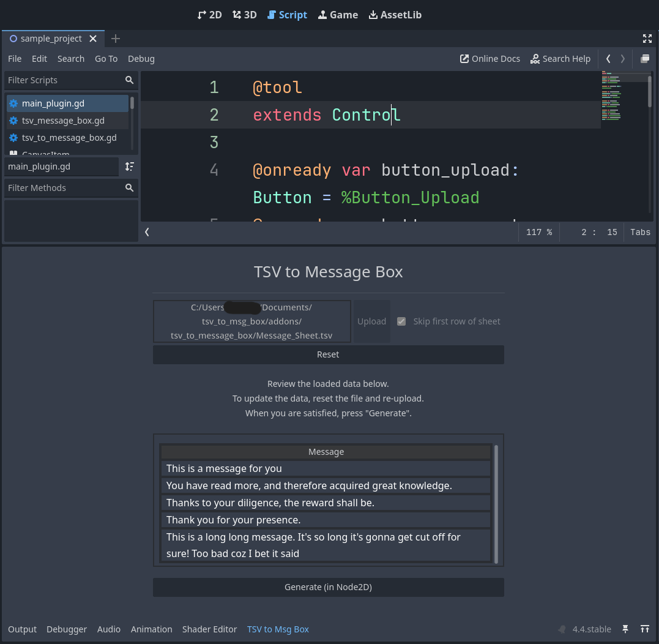Click the gear icon beside tsv_to_message_box.gd

pos(13,138)
